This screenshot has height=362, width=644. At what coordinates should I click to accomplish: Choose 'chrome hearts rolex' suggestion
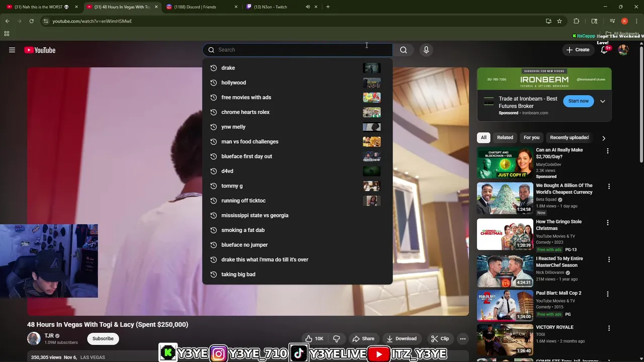coord(297,112)
